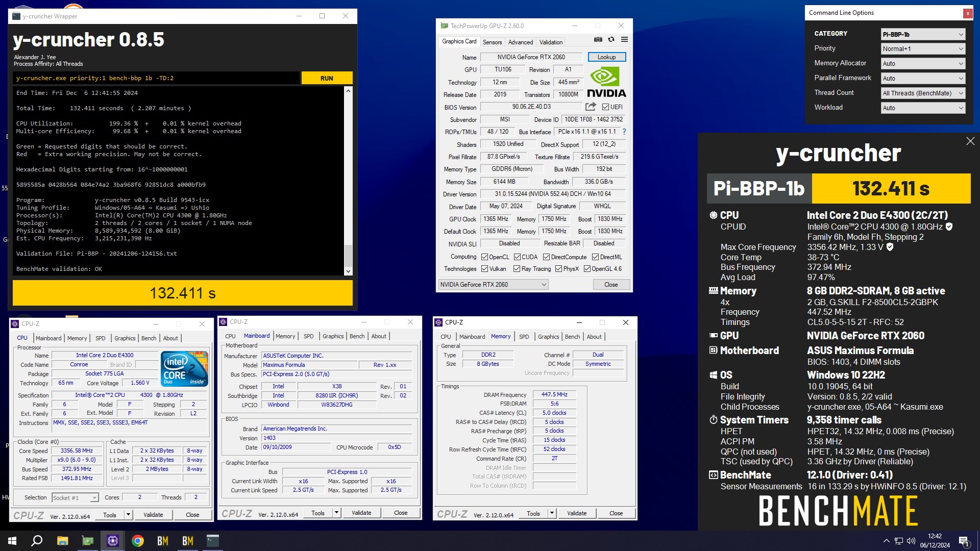The height and width of the screenshot is (551, 980).
Task: Click the GPU-Z screenshot camera icon
Action: point(598,39)
